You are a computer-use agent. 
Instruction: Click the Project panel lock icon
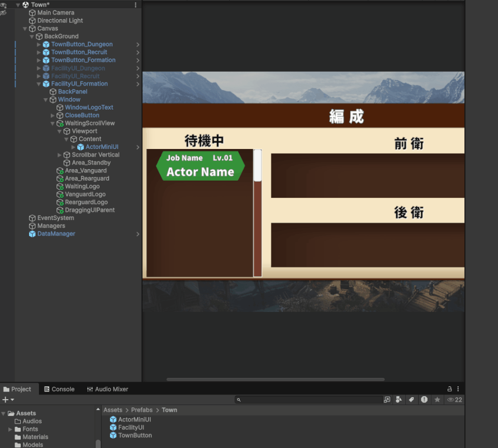450,389
